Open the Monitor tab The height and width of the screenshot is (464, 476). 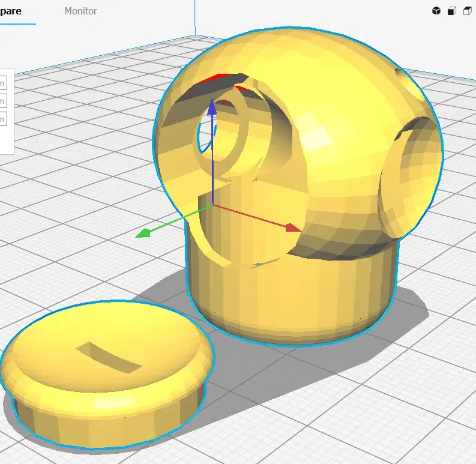point(81,11)
